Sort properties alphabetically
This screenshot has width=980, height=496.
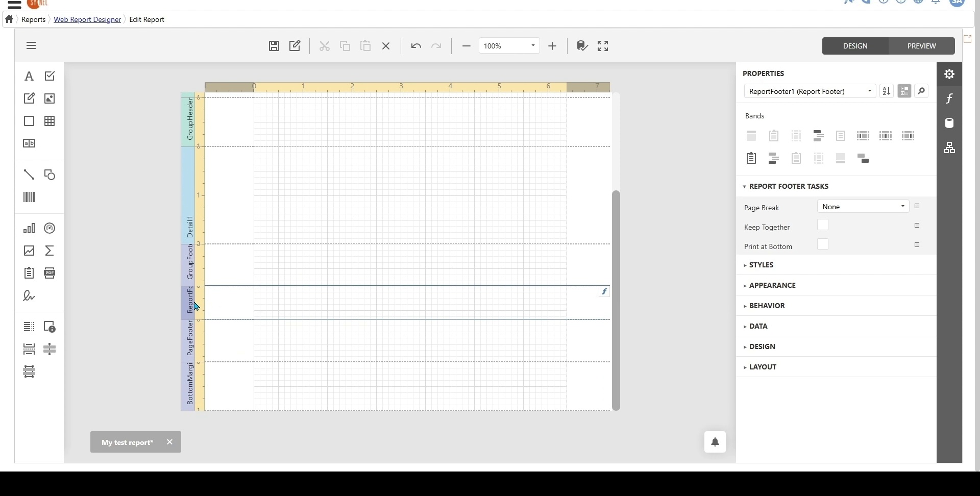tap(887, 91)
